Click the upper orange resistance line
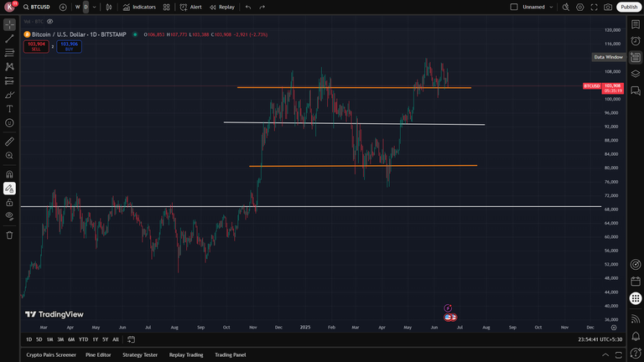Image resolution: width=644 pixels, height=362 pixels. [x=354, y=87]
